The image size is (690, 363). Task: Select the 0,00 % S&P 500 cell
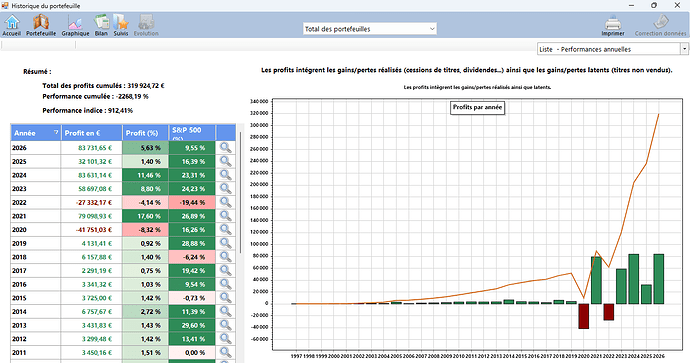192,352
